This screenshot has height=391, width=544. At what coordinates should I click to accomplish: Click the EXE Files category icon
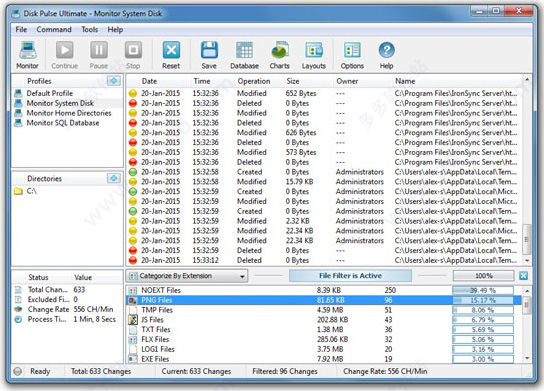[x=133, y=359]
